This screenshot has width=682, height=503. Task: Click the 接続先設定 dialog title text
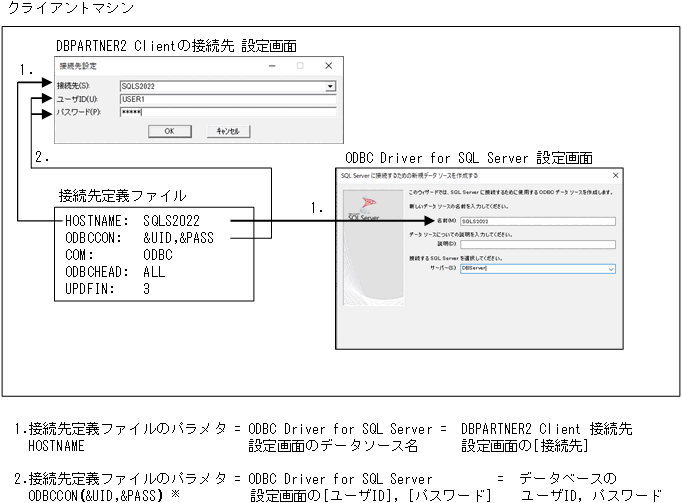78,66
